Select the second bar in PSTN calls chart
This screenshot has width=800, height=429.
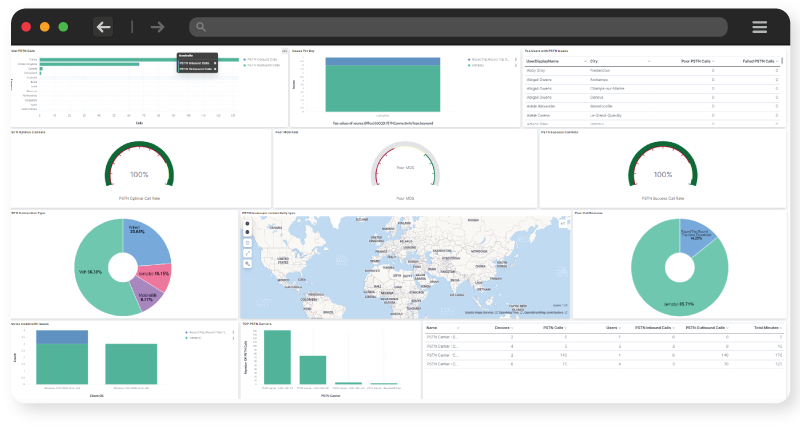(89, 64)
